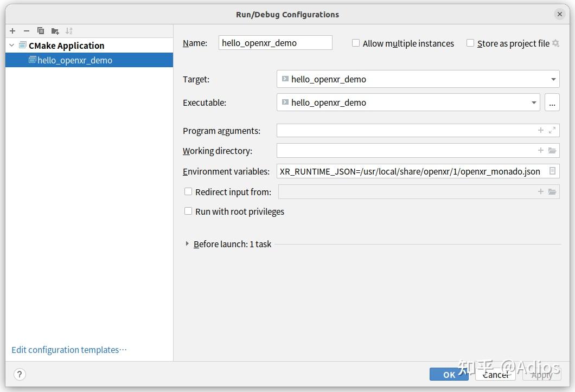Screen dimensions: 575x392
Task: Tick the Redirect input from checkbox
Action: point(188,192)
